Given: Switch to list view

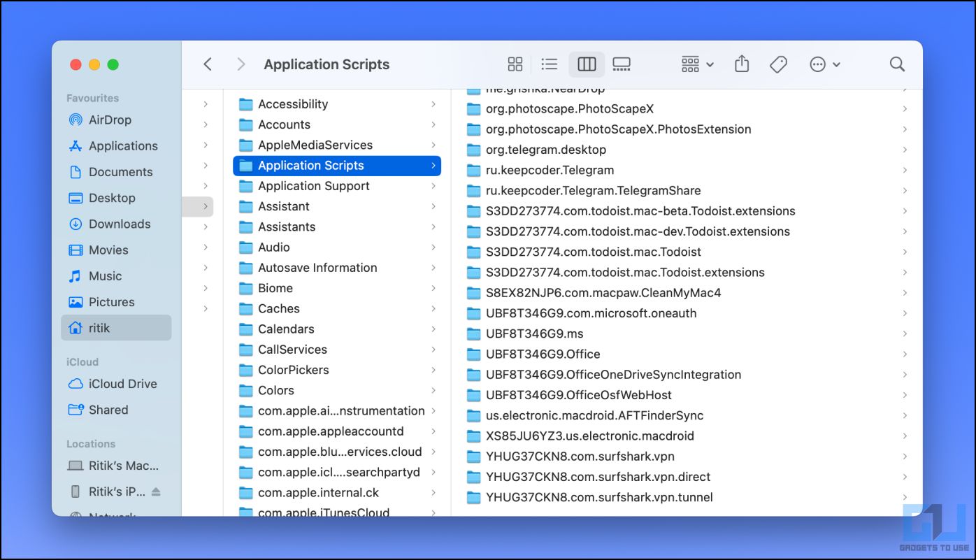Looking at the screenshot, I should pyautogui.click(x=550, y=64).
